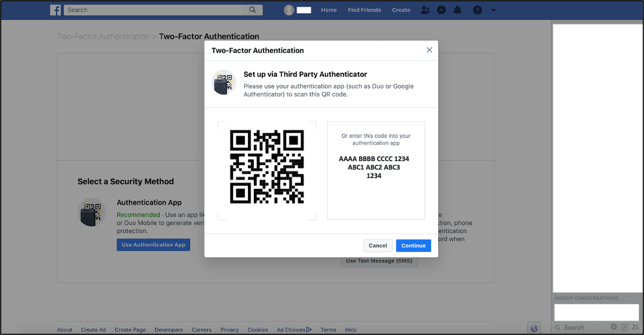The image size is (644, 335).
Task: Open the Privacy footer link
Action: click(230, 330)
